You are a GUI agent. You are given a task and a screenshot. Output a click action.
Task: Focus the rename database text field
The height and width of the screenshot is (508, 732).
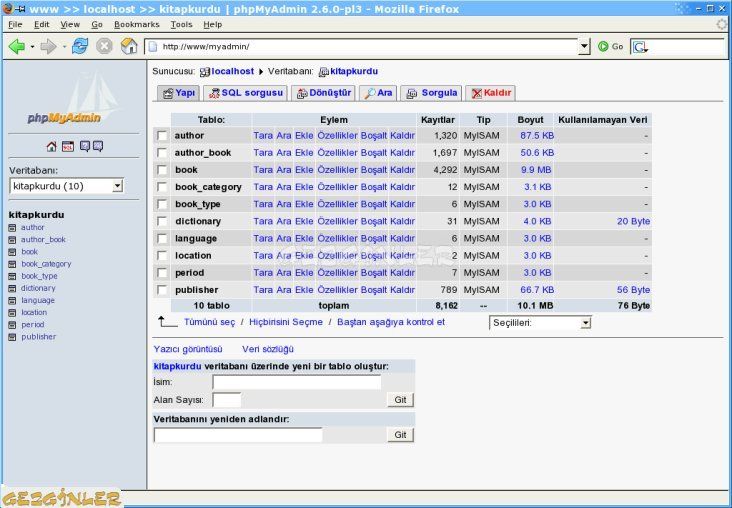coord(238,435)
